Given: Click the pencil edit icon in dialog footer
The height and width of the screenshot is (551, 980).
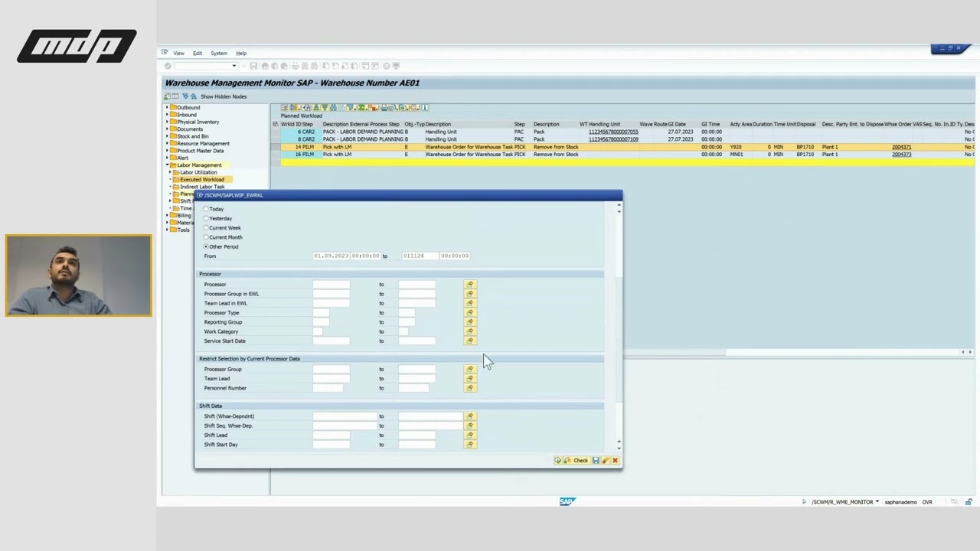Looking at the screenshot, I should tap(606, 461).
